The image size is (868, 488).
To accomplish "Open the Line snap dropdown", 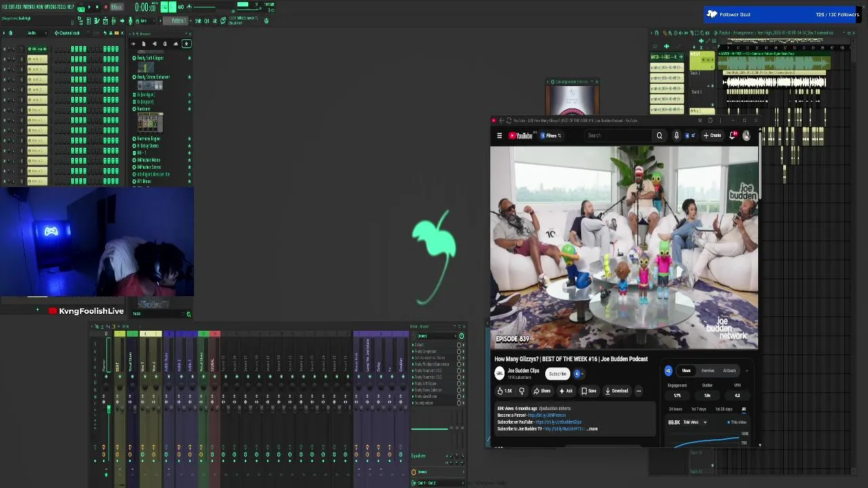I will coord(146,21).
